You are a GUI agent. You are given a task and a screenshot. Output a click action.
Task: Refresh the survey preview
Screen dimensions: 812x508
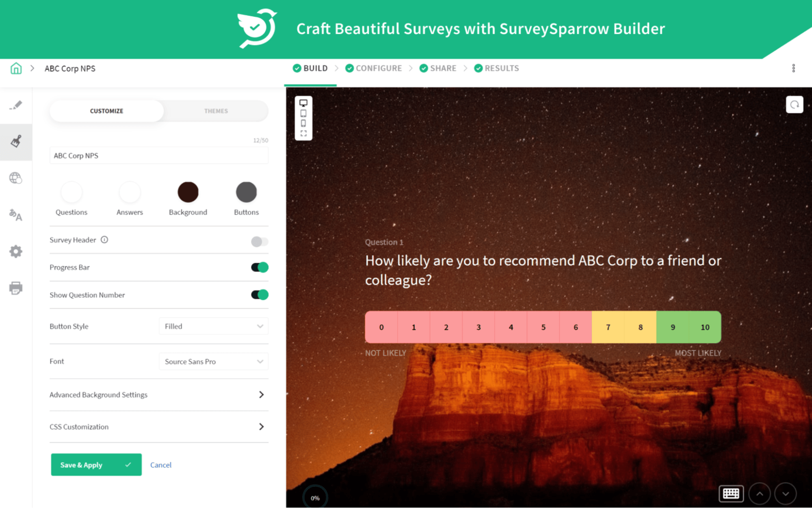point(795,104)
